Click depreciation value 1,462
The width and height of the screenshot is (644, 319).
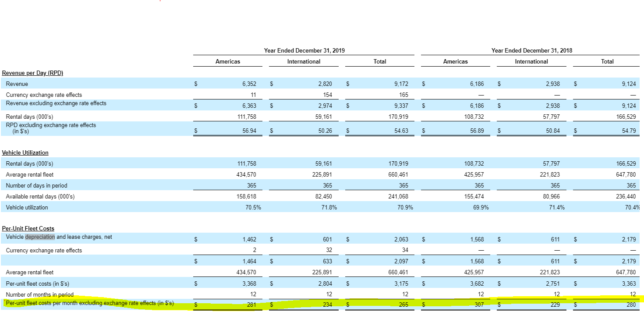249,239
